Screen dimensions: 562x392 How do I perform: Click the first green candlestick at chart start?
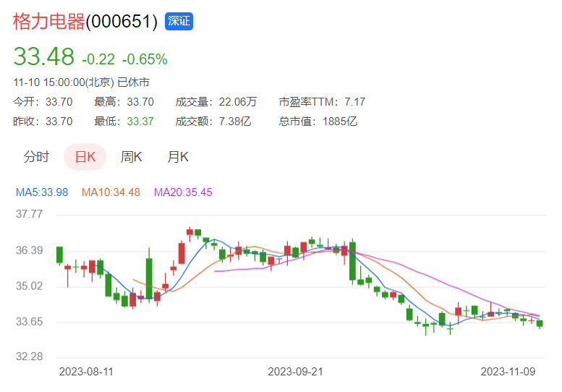(59, 255)
